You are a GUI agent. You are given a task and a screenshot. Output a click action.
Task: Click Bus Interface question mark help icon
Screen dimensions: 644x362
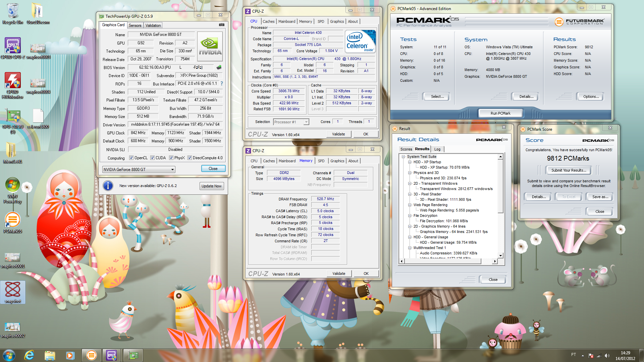coord(221,83)
